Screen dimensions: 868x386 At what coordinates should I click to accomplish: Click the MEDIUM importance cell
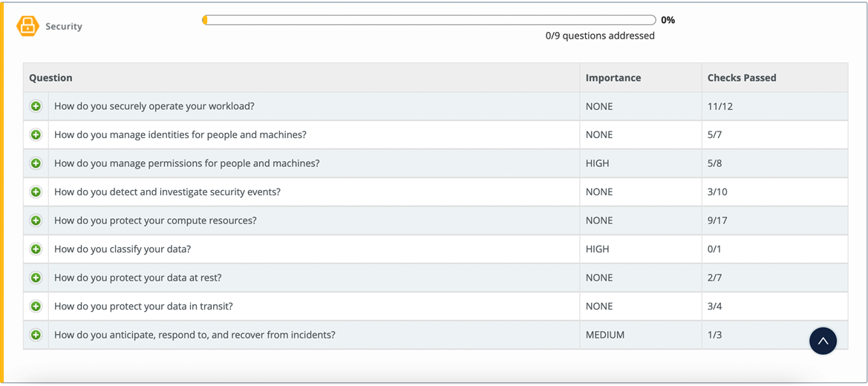[x=604, y=335]
